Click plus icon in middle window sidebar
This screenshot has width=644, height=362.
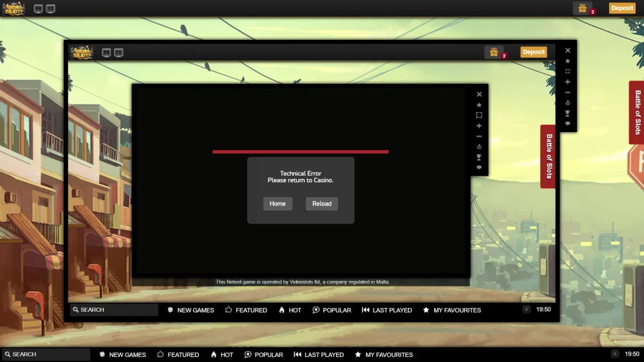[x=567, y=82]
